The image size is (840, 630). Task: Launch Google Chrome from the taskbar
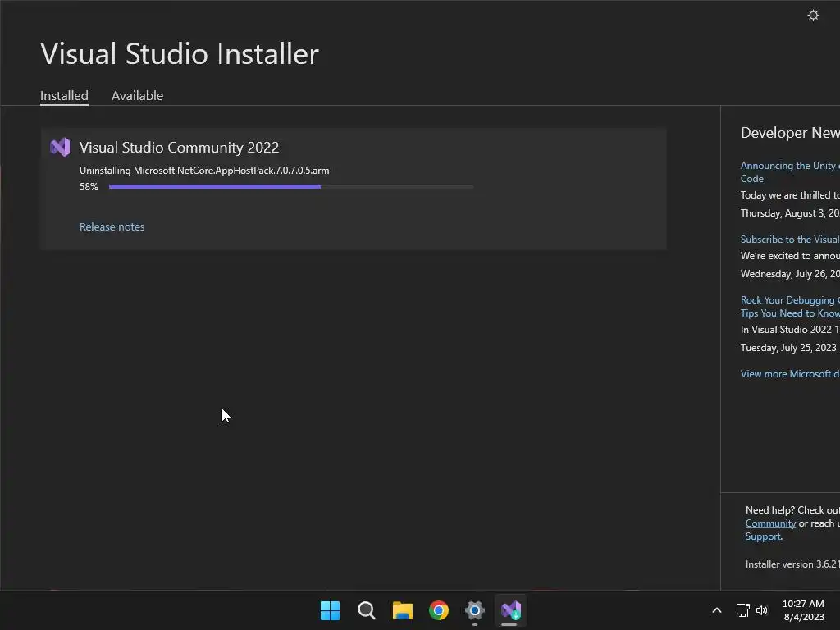pyautogui.click(x=439, y=610)
